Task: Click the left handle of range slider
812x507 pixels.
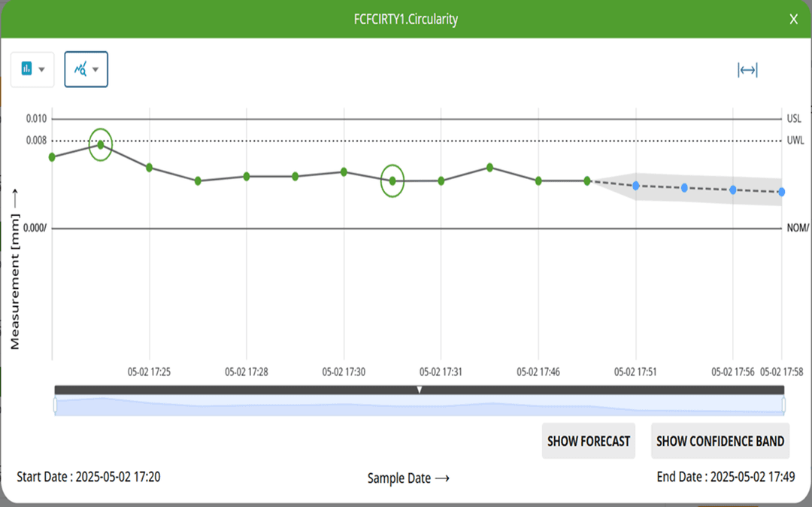Action: coord(55,405)
